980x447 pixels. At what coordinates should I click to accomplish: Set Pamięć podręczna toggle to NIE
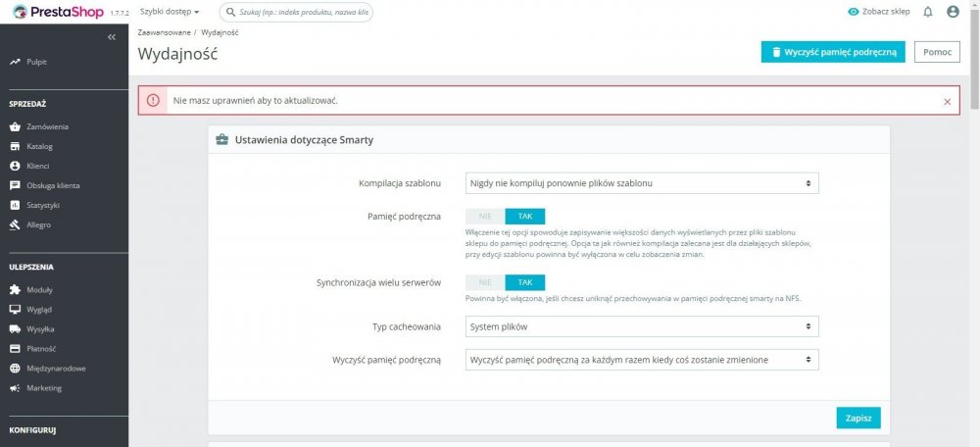tap(485, 216)
